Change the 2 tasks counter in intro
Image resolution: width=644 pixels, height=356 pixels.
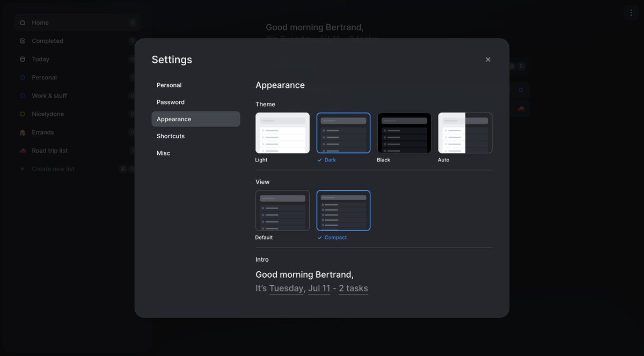(353, 288)
